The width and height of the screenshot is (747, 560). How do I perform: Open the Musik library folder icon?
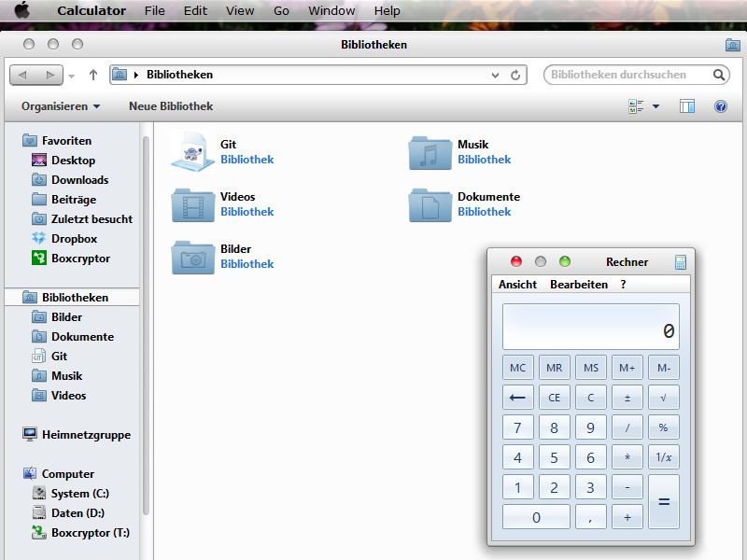click(430, 153)
